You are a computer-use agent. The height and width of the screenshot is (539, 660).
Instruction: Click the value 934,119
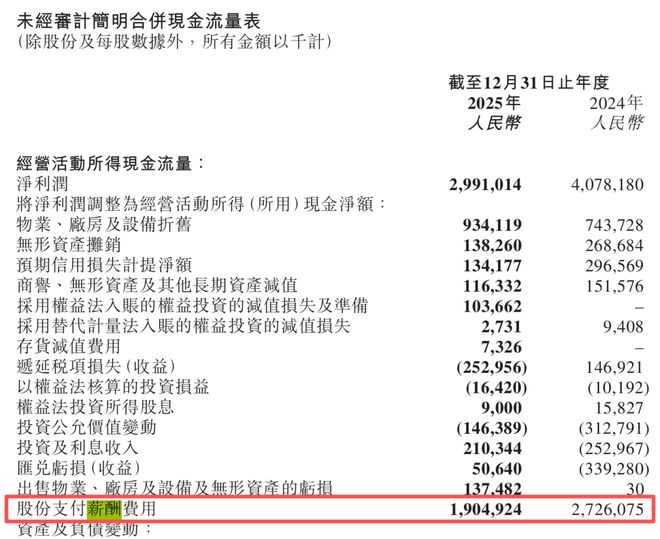pos(492,226)
